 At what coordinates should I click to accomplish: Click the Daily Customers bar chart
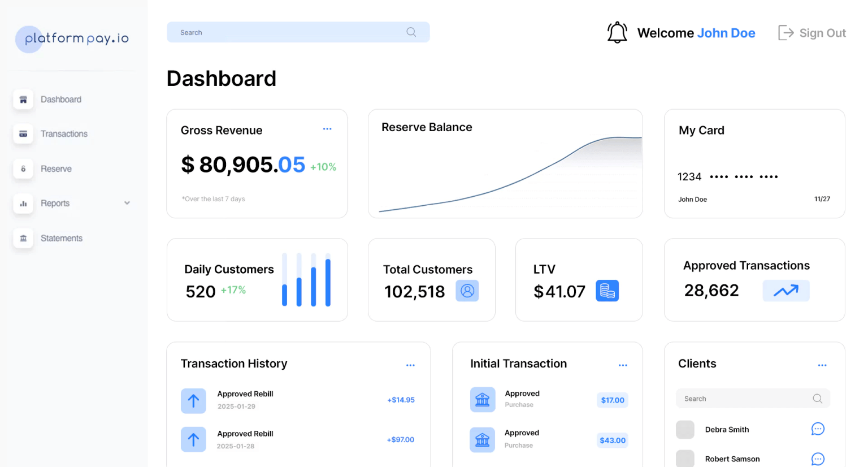tap(306, 280)
